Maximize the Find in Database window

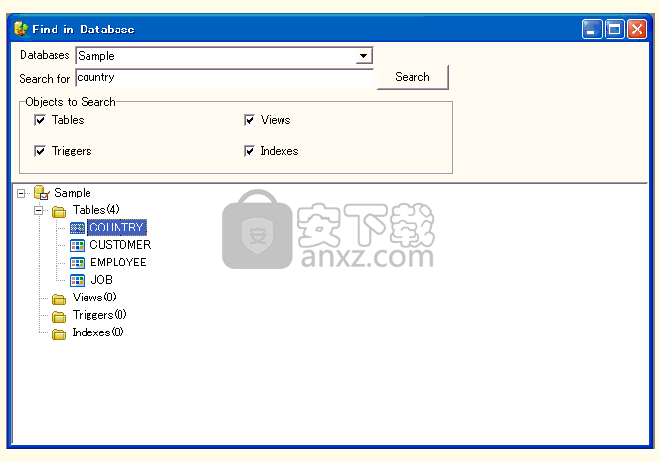tap(615, 29)
